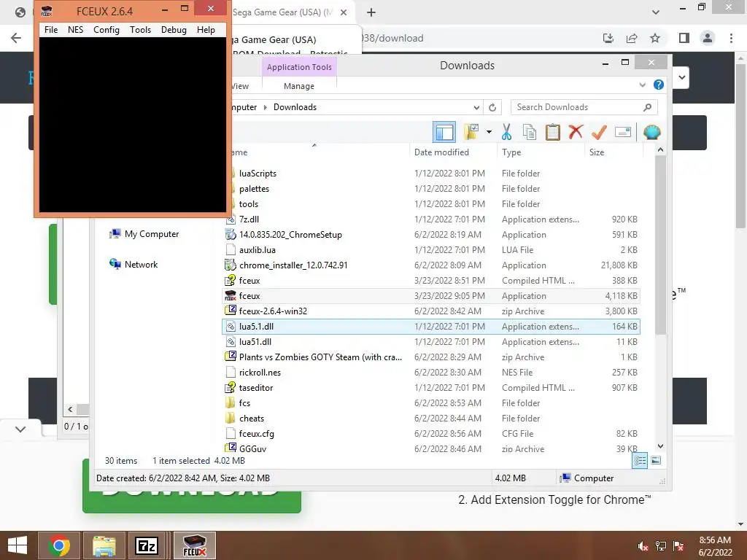Select 14.0.835.202_ChromeSetup file
Image resolution: width=747 pixels, height=560 pixels.
(431, 234)
